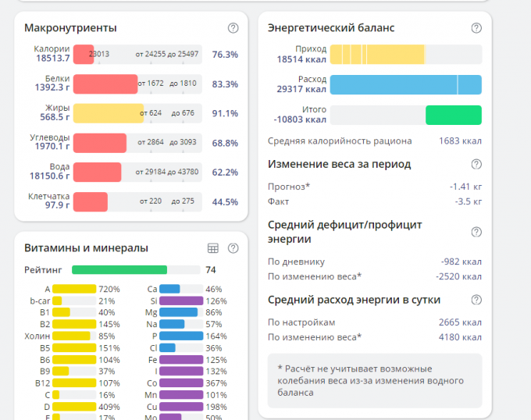Viewport: 531px width, 420px height.
Task: Show help for Средний дефицит/профицит энергии
Action: [x=476, y=232]
